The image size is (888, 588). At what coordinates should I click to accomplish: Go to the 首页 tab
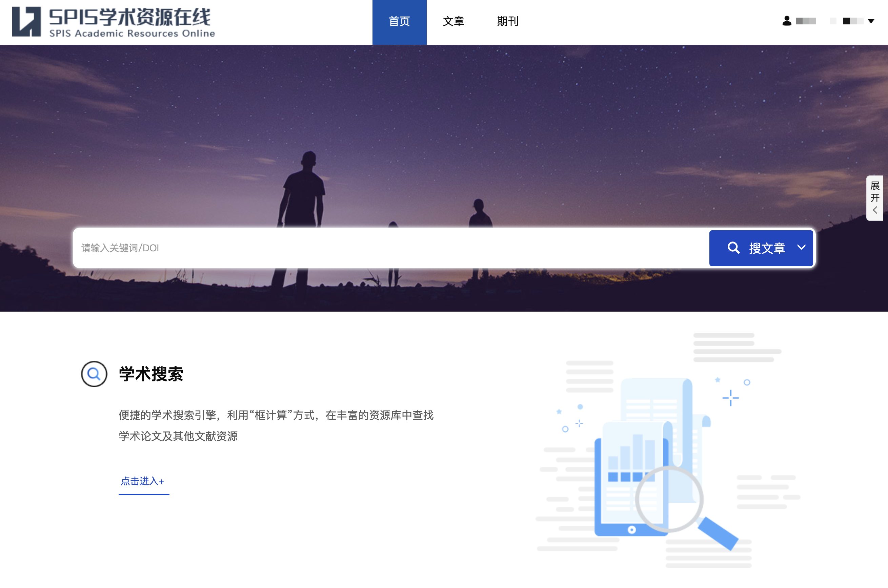pos(399,21)
